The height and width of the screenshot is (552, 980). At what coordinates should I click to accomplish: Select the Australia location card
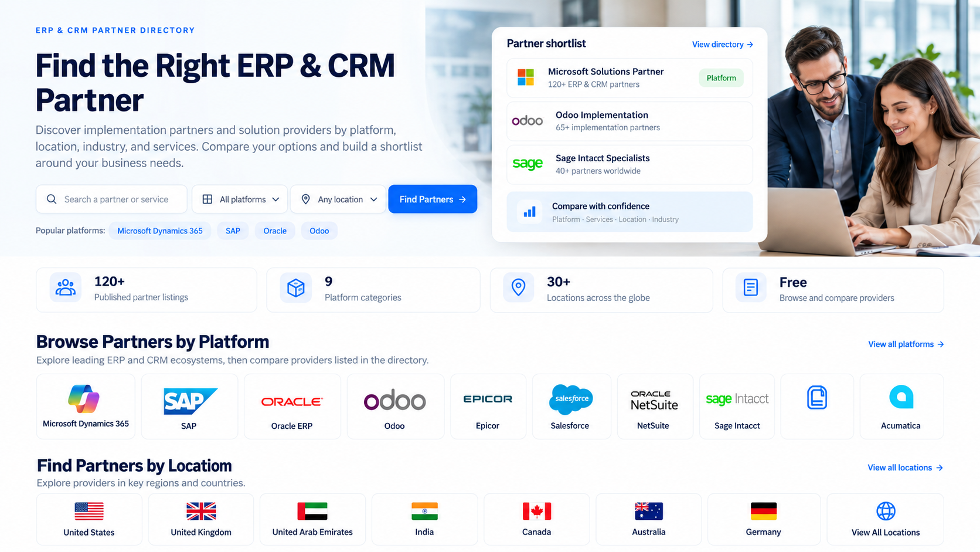(648, 519)
